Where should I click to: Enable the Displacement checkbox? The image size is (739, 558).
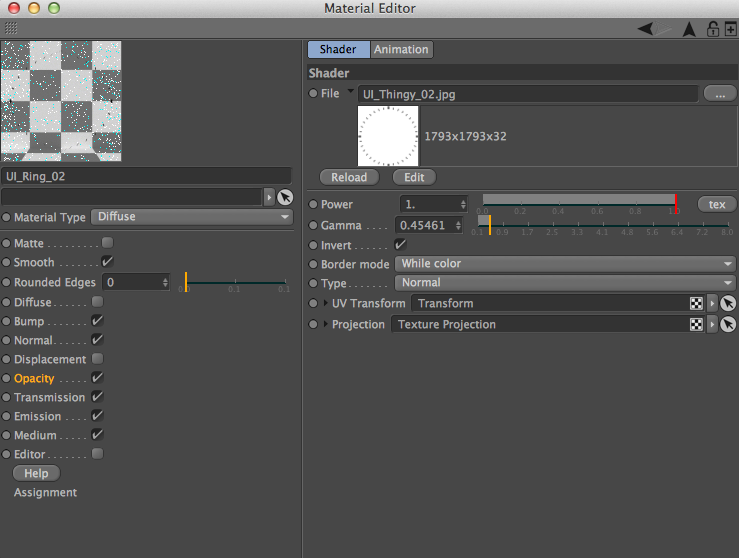98,359
